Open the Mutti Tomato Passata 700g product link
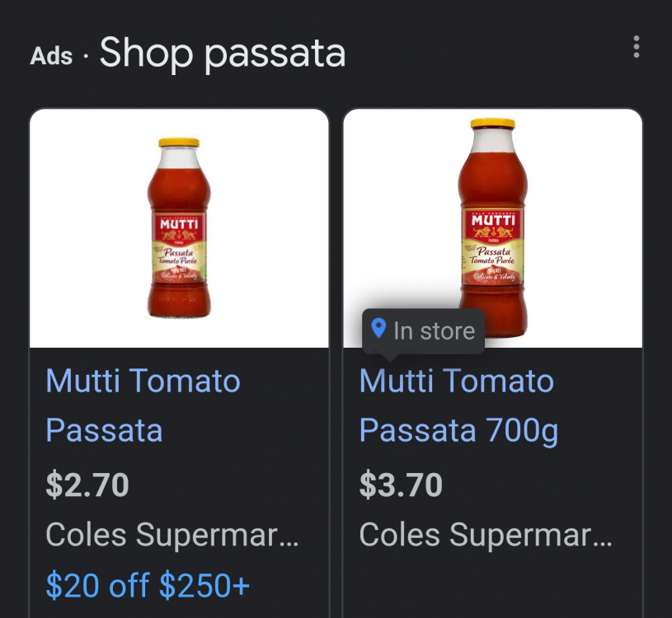This screenshot has height=618, width=672. tap(458, 404)
